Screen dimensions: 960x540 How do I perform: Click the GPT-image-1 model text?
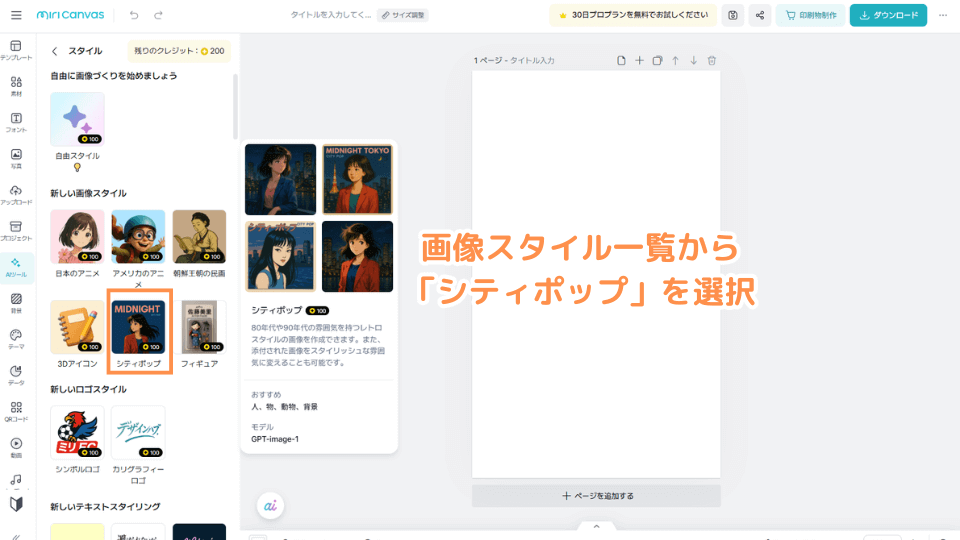[x=275, y=439]
